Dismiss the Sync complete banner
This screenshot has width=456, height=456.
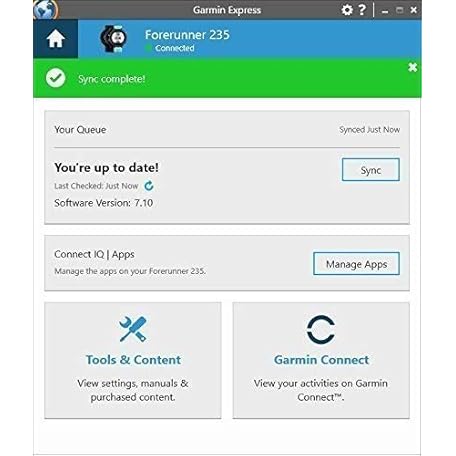tap(413, 67)
